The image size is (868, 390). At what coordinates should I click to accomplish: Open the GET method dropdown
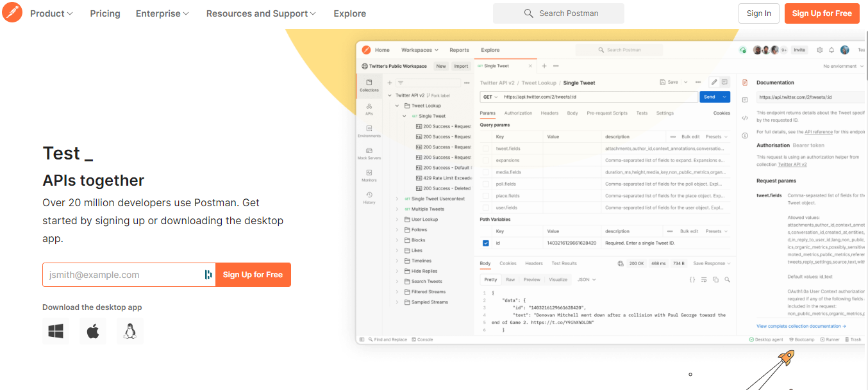tap(490, 96)
